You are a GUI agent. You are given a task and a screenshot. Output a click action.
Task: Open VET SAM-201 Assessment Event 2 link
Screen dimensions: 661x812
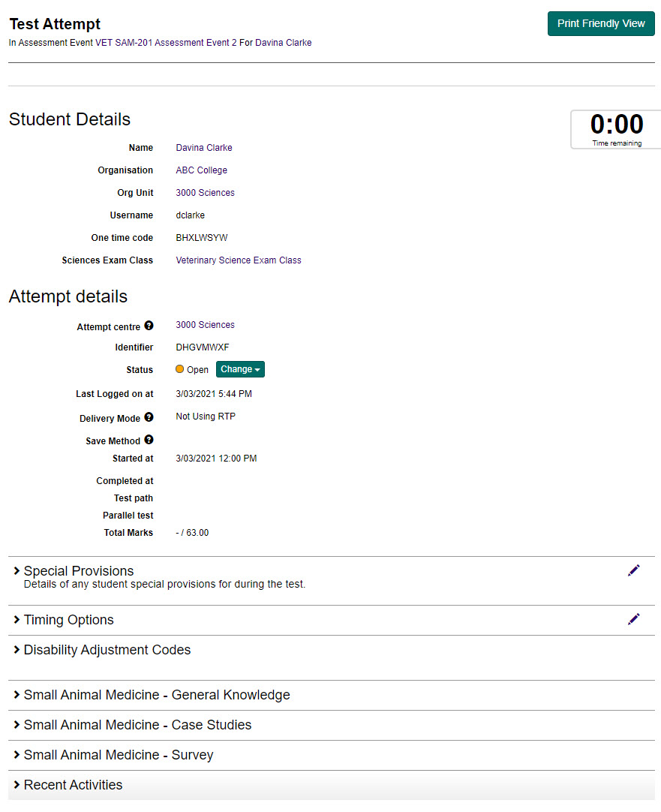166,43
